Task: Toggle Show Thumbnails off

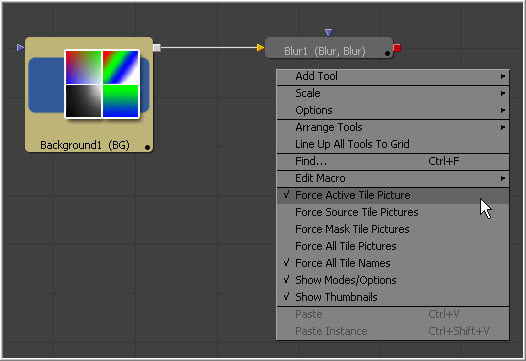Action: [392, 297]
